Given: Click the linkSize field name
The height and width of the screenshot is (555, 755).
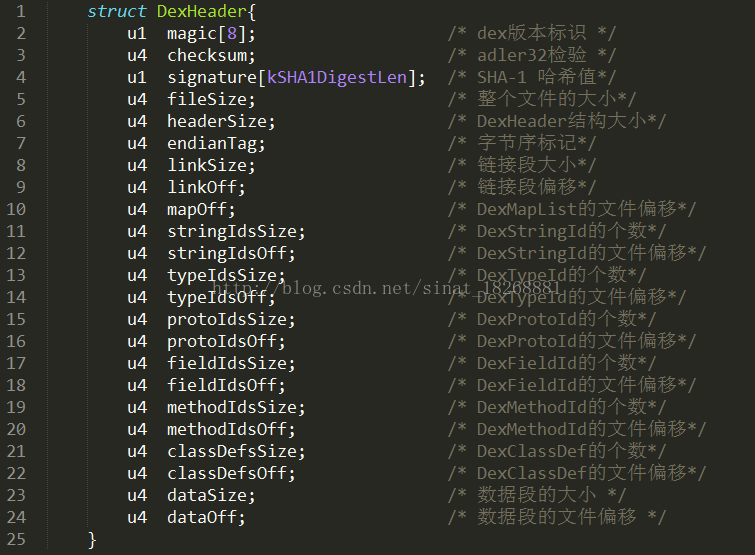Looking at the screenshot, I should (x=207, y=166).
